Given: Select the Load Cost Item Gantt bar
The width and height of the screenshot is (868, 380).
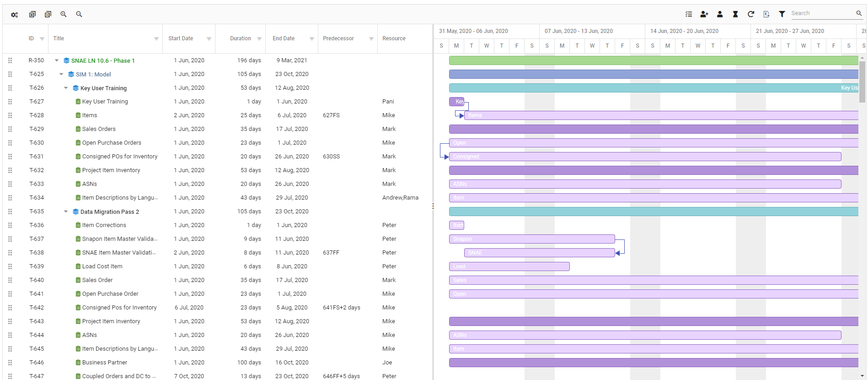Looking at the screenshot, I should click(x=509, y=266).
